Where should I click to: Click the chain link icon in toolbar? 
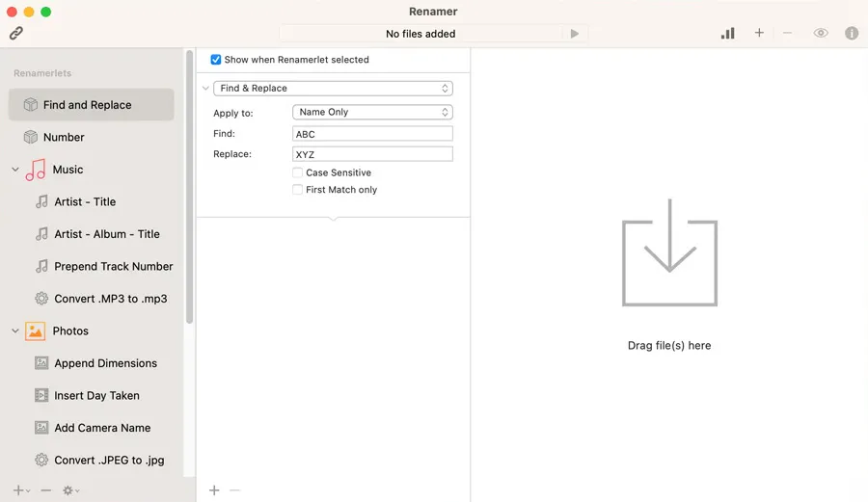tap(15, 34)
